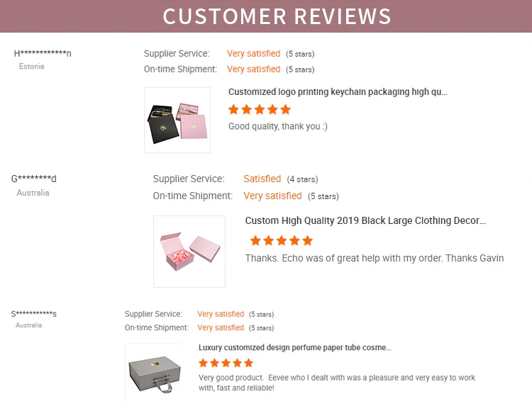Viewport: 532px width, 416px height.
Task: Click the 'Good quality, thank you :)' review text
Action: point(278,126)
